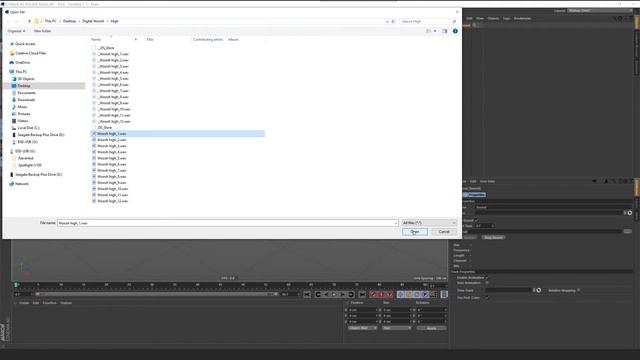Open the All Files type filter dropdown
The height and width of the screenshot is (360, 640).
point(429,223)
